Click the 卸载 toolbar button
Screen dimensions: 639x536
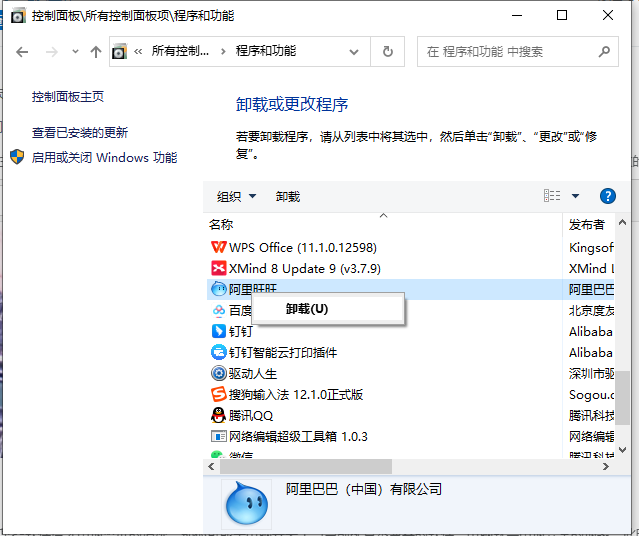pyautogui.click(x=288, y=197)
